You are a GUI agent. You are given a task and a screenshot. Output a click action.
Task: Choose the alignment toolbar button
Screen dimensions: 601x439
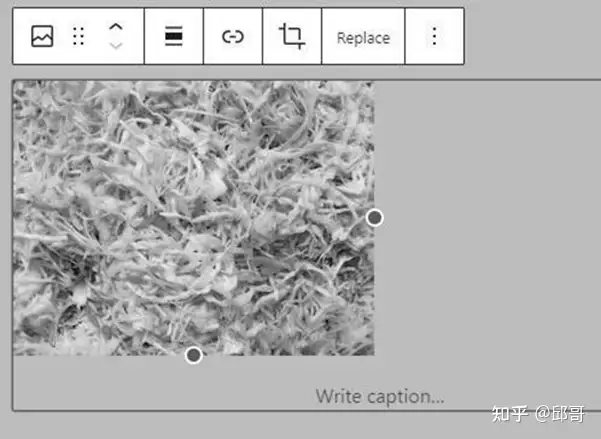[x=174, y=36]
